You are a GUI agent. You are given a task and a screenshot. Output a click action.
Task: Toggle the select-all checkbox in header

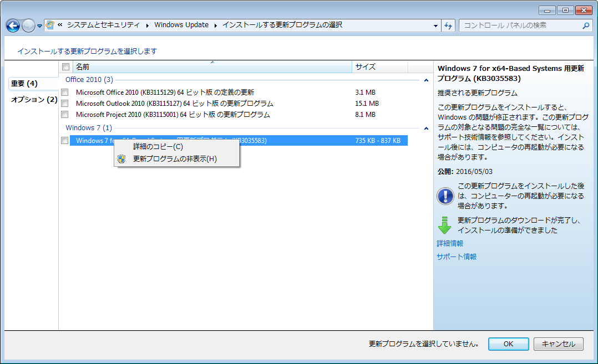point(65,67)
